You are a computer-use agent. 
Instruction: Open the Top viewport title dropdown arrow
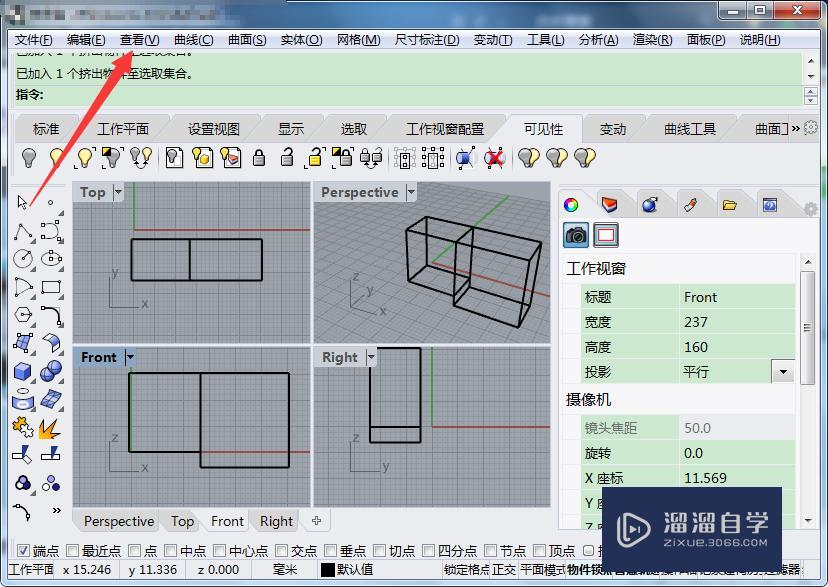(x=118, y=192)
